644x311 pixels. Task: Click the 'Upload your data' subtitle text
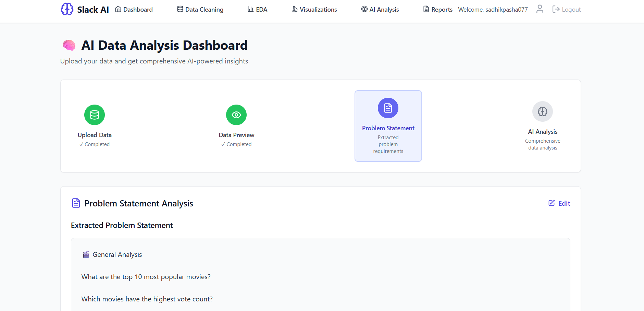point(154,61)
